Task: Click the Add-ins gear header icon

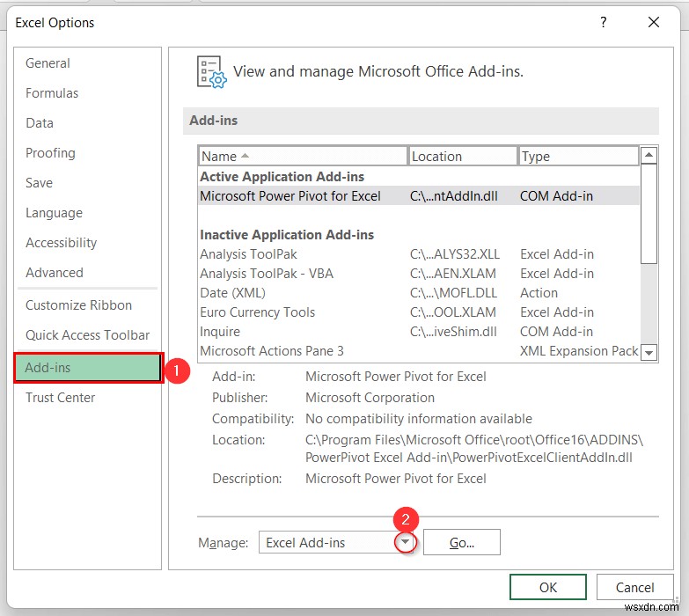Action: pyautogui.click(x=211, y=72)
